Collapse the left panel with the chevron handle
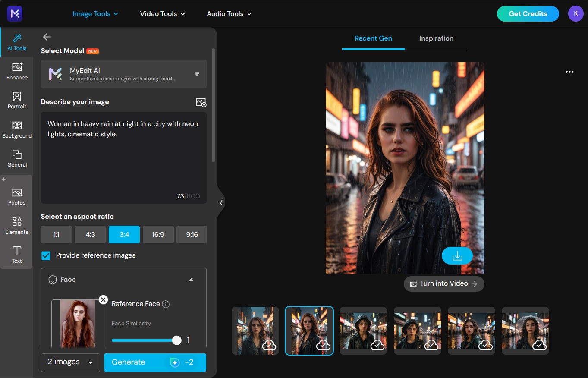 pos(221,202)
